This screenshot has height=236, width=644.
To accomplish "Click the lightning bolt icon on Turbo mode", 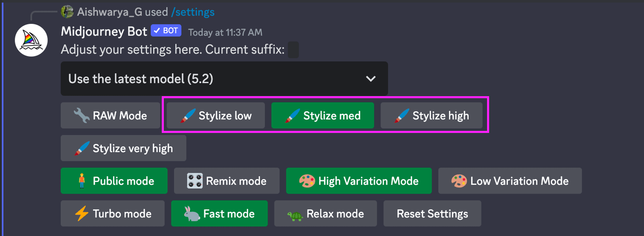I will point(81,213).
